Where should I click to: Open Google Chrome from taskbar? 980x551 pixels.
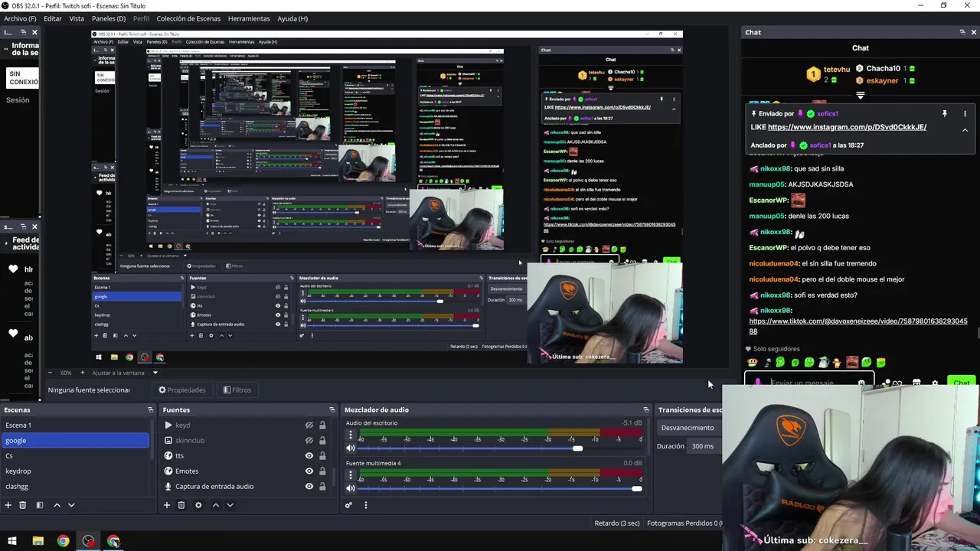(63, 541)
